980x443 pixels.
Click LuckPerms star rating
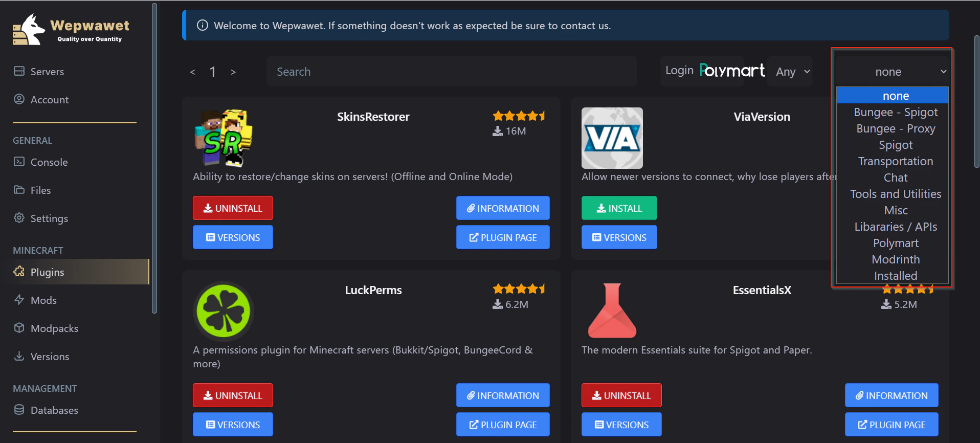(x=519, y=289)
